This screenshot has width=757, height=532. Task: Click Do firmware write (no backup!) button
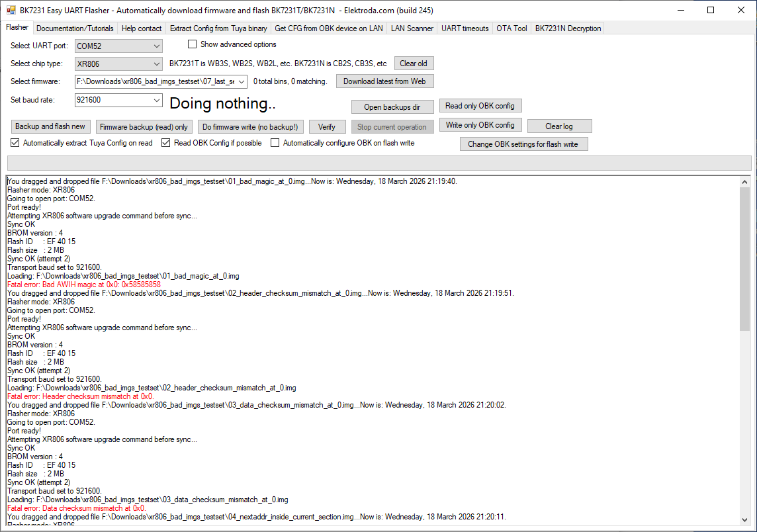coord(250,126)
